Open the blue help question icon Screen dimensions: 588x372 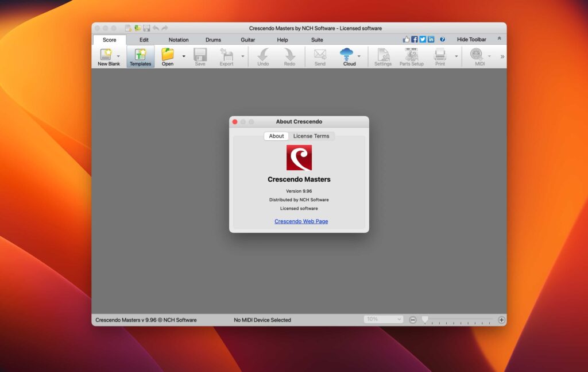[x=442, y=40]
